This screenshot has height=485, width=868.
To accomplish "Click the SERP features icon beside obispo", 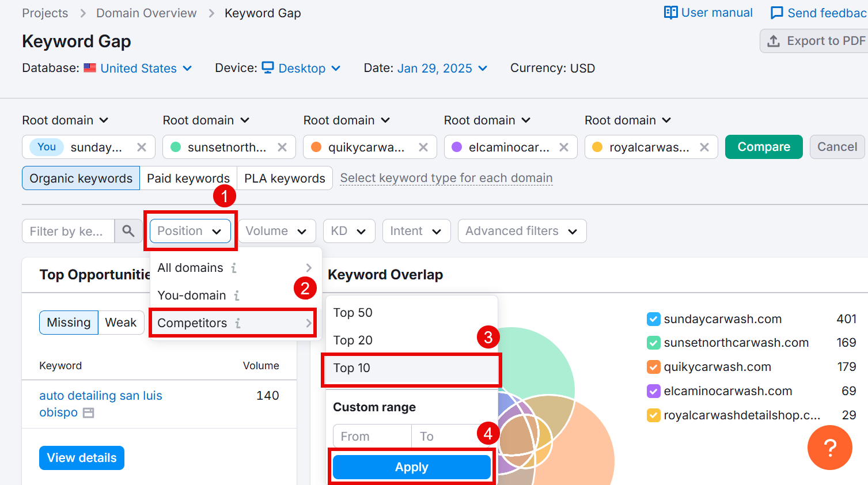I will click(88, 413).
